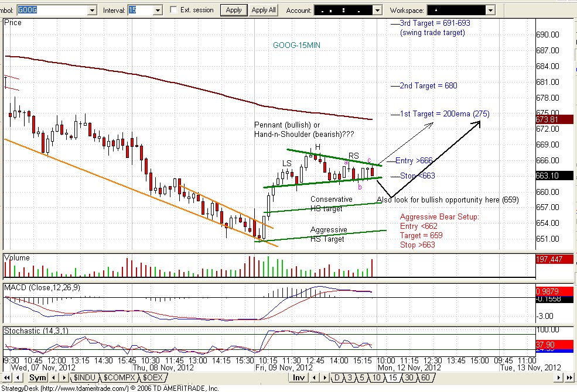577x392 pixels.
Task: Click the 663.10 last price label
Action: (x=555, y=176)
